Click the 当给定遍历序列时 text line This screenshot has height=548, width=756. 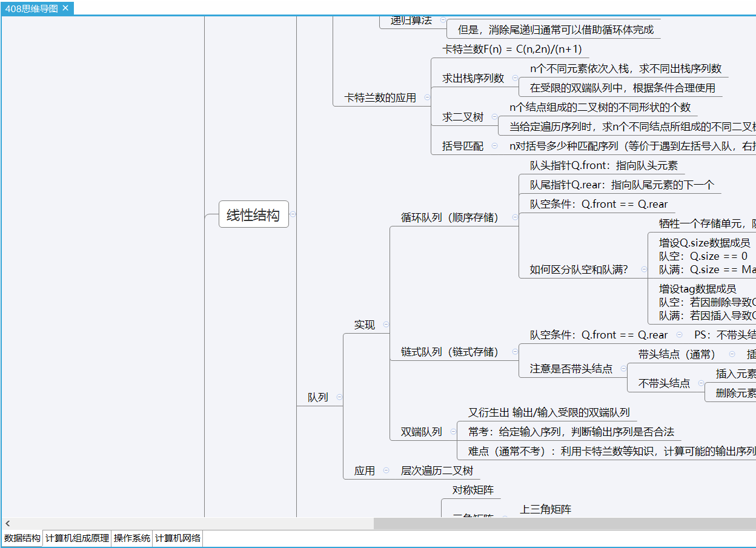click(632, 127)
